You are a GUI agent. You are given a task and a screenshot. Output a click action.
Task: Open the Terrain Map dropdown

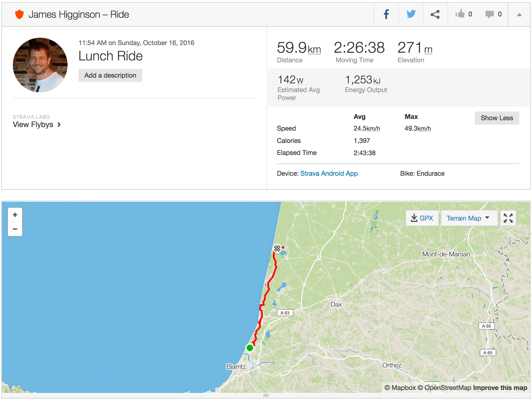tap(468, 218)
